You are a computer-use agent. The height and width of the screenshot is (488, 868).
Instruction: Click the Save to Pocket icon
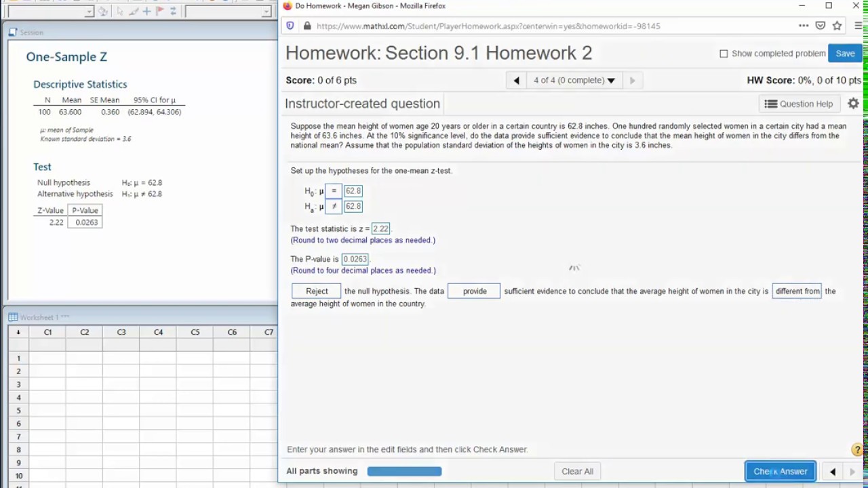tap(821, 26)
